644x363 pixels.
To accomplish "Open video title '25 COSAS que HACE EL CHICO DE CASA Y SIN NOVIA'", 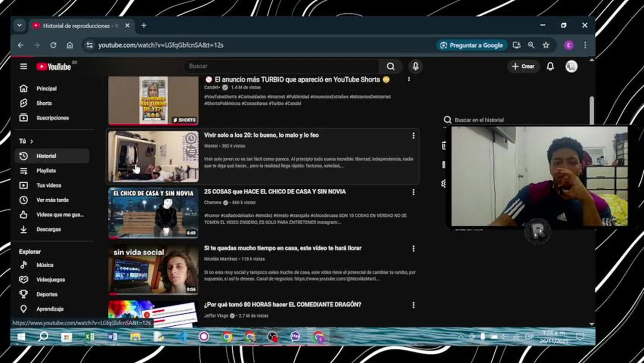I will (275, 192).
